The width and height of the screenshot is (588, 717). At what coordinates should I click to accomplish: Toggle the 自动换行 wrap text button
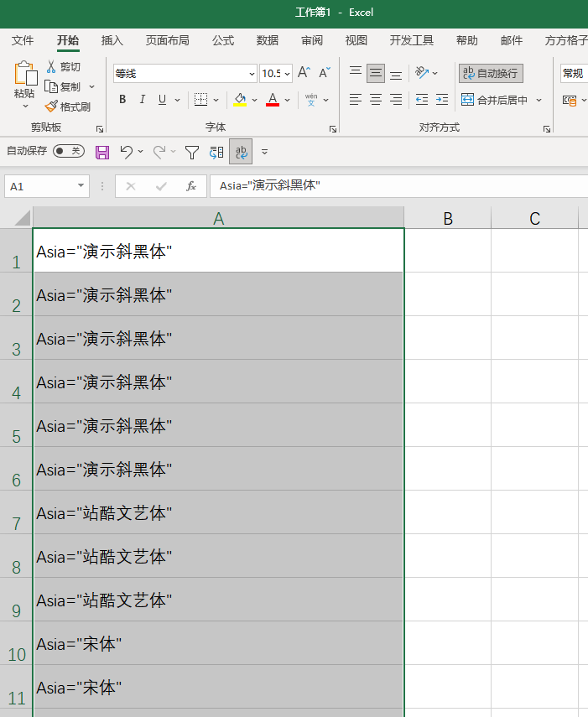coord(491,73)
